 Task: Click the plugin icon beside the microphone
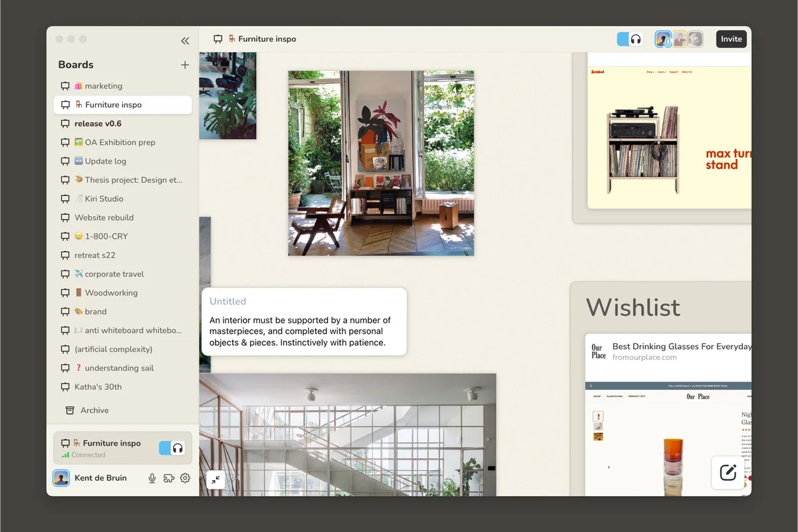169,477
